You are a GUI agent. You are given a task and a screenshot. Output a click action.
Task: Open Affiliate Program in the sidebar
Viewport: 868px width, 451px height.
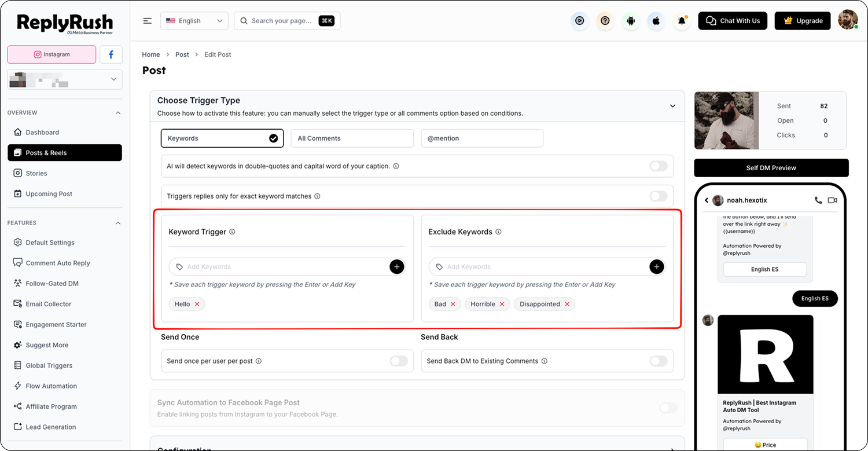pyautogui.click(x=65, y=406)
